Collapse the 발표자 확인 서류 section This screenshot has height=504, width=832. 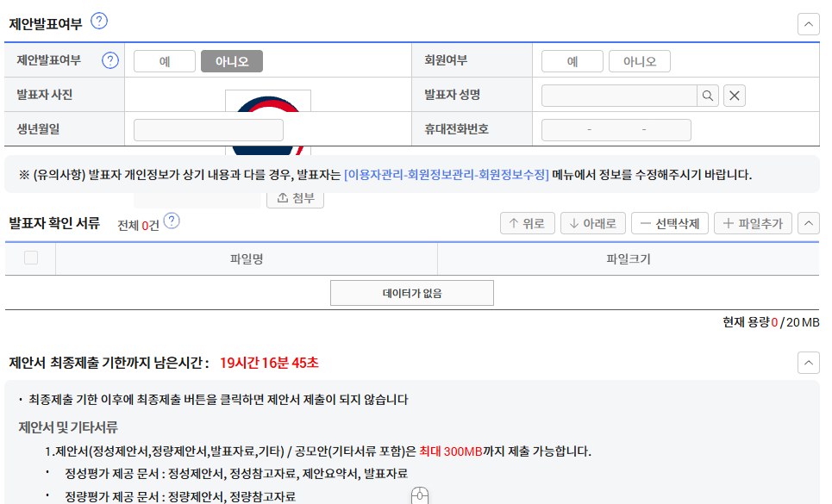(x=808, y=223)
